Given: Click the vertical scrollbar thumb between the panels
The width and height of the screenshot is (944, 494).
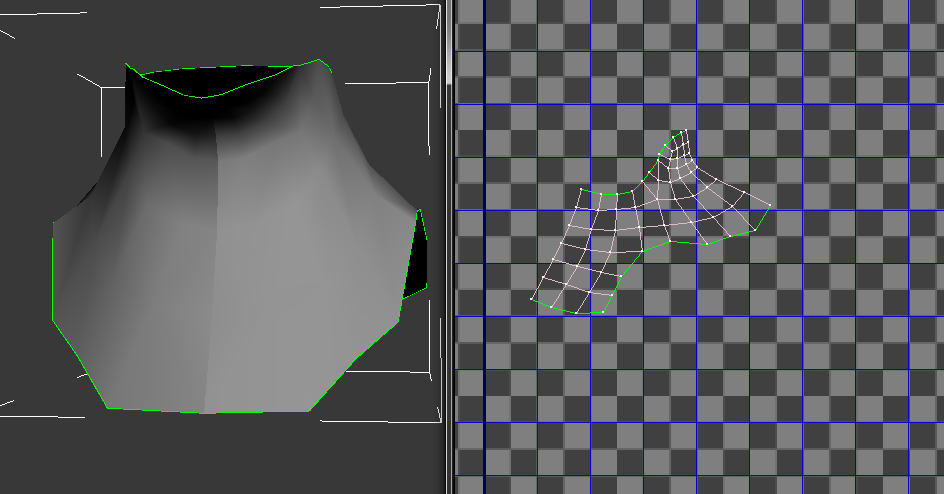Looking at the screenshot, I should [449, 42].
